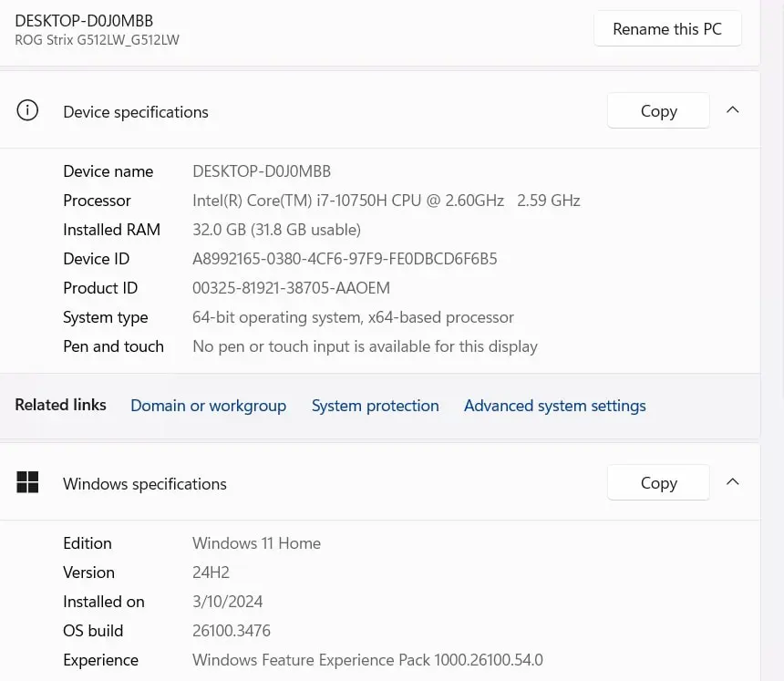Click the device name value DESKTOP-D0J0MBB in specifications
This screenshot has height=681, width=784.
(x=262, y=171)
